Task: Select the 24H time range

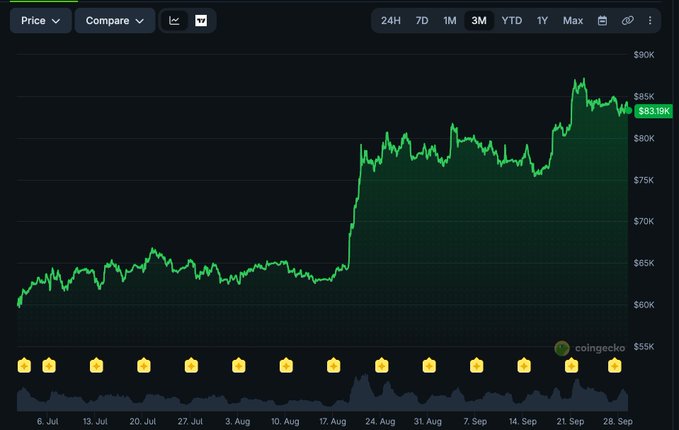Action: point(391,21)
